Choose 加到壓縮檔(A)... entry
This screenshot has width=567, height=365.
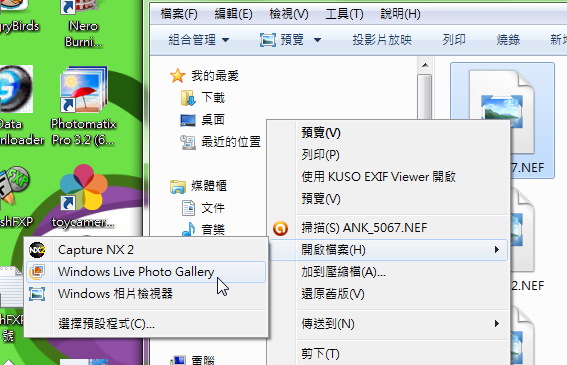(389, 272)
